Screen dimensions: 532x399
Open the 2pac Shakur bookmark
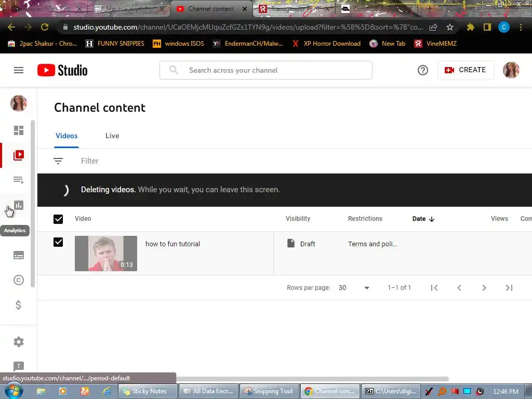coord(43,44)
